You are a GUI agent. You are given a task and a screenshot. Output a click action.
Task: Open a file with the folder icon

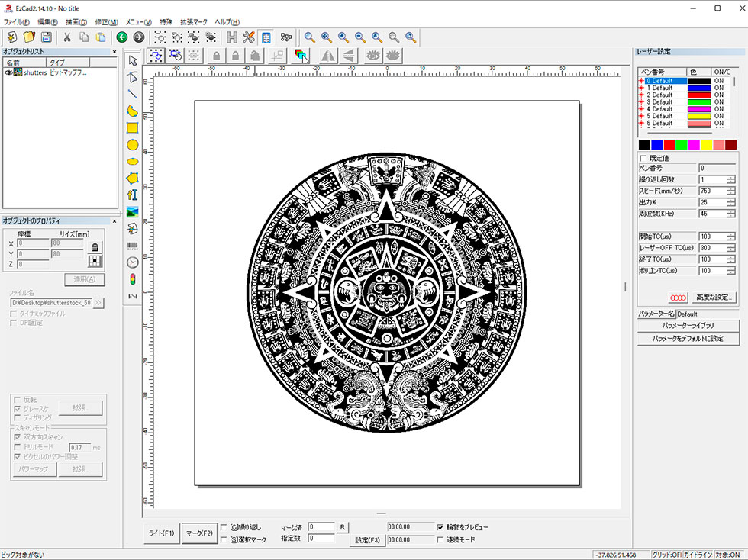coord(29,37)
